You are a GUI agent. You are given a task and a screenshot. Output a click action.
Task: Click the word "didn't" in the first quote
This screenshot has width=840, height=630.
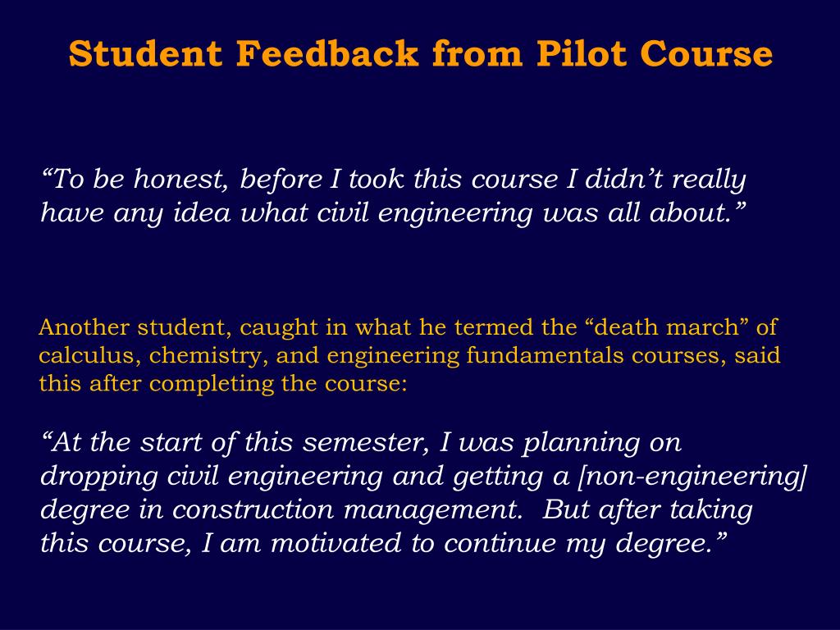tap(624, 179)
